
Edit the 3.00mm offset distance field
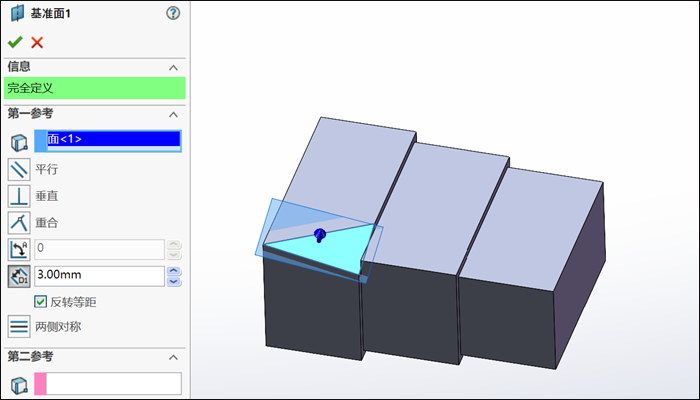[100, 276]
